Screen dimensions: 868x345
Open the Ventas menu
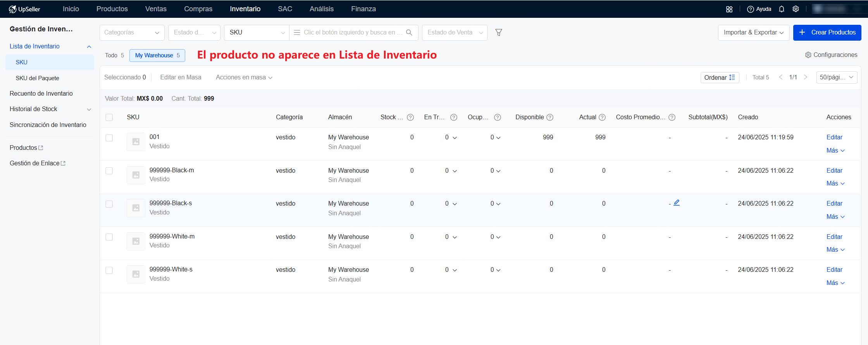tap(156, 9)
